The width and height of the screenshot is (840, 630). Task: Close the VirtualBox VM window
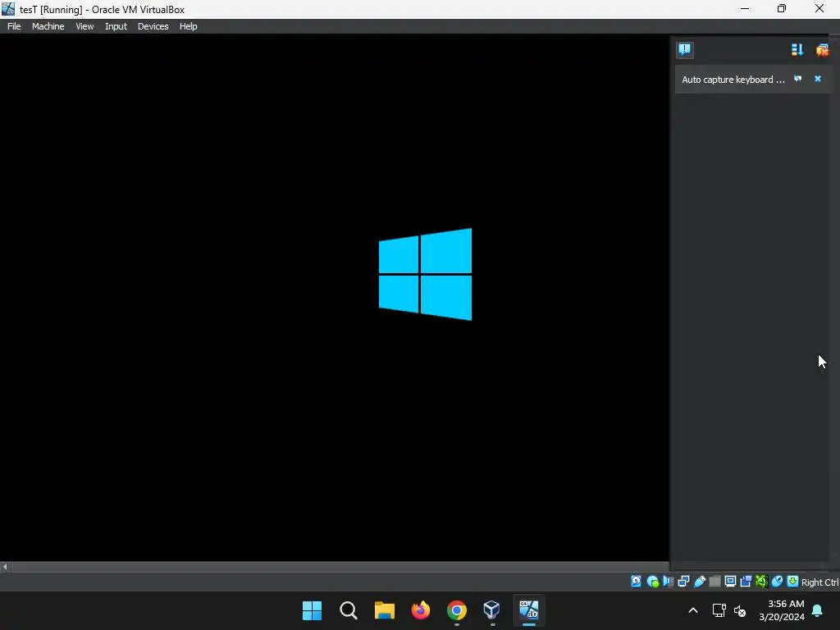[x=819, y=8]
